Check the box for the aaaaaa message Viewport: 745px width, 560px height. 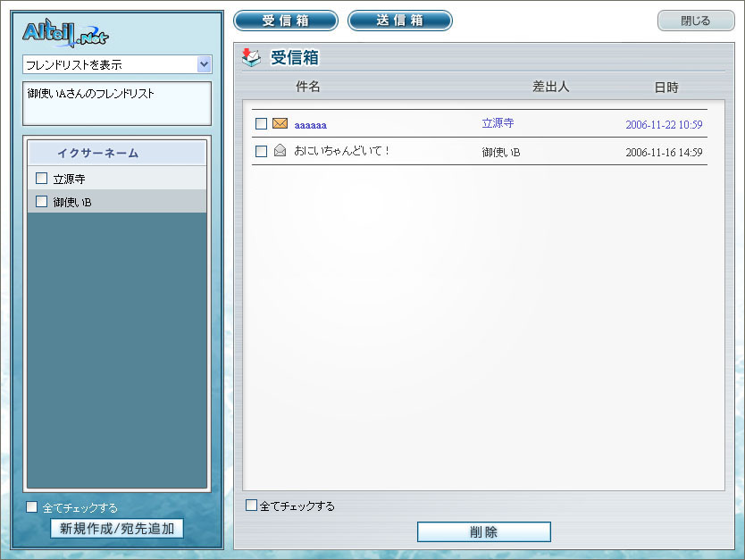coord(261,124)
